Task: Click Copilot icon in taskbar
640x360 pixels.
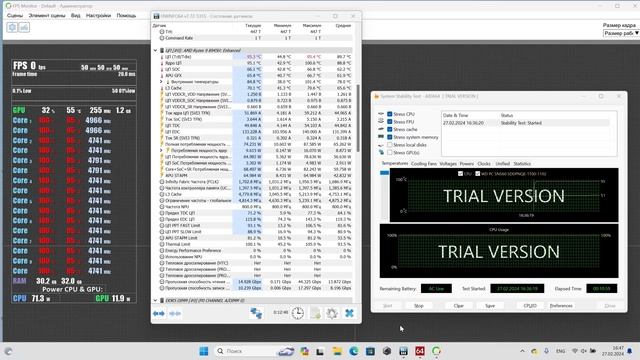Action: [304, 351]
